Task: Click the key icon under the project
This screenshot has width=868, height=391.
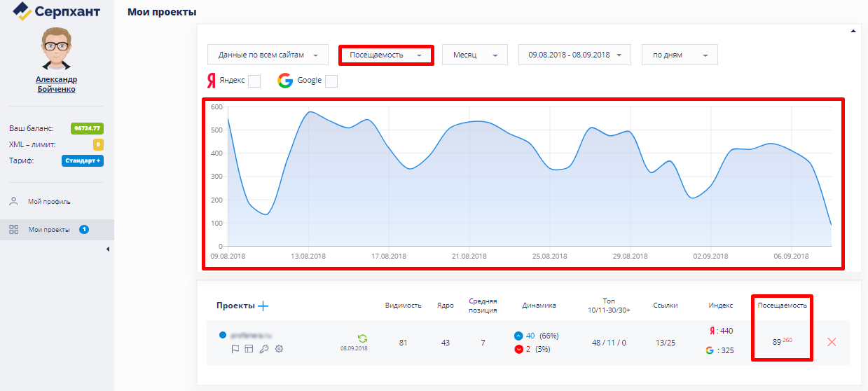Action: pos(263,349)
